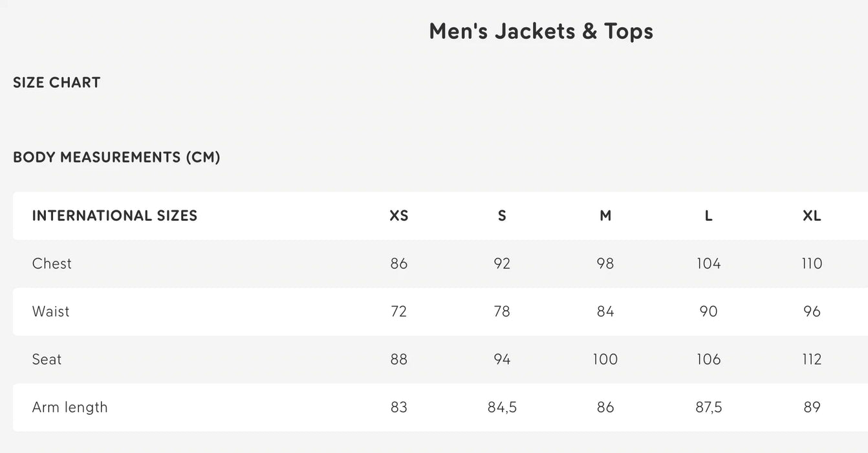Image resolution: width=868 pixels, height=453 pixels.
Task: Select the Seat row label
Action: tap(47, 359)
